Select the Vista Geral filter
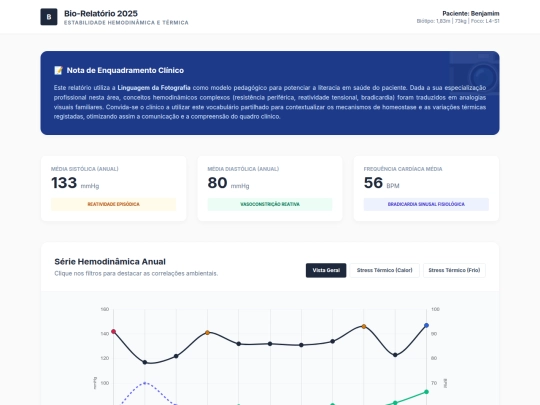The height and width of the screenshot is (405, 540). click(x=326, y=270)
